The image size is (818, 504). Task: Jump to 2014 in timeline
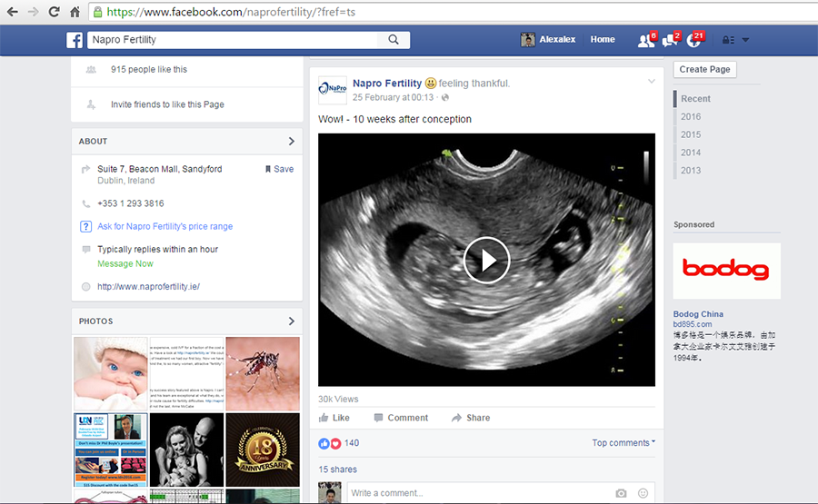(x=691, y=153)
